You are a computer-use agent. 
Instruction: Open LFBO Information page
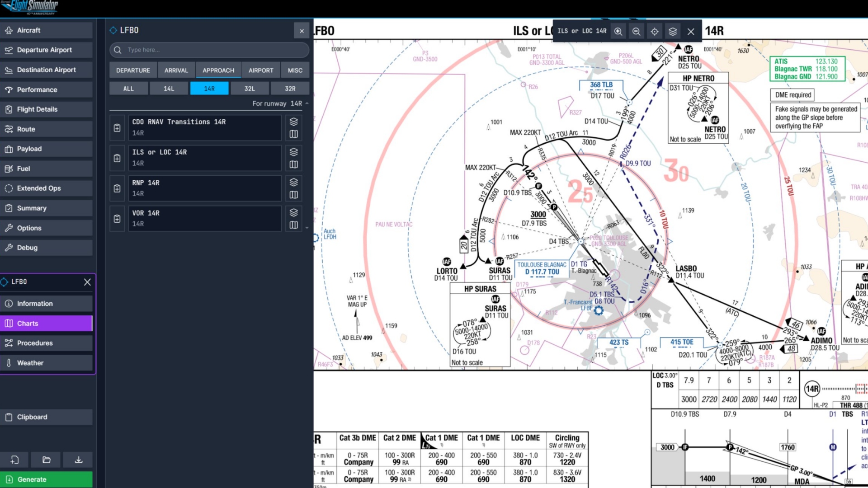(x=46, y=304)
